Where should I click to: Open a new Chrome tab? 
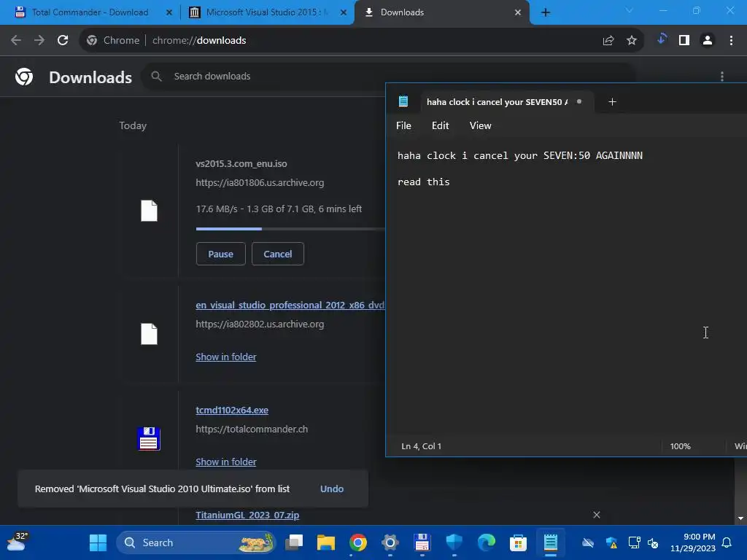click(x=546, y=12)
